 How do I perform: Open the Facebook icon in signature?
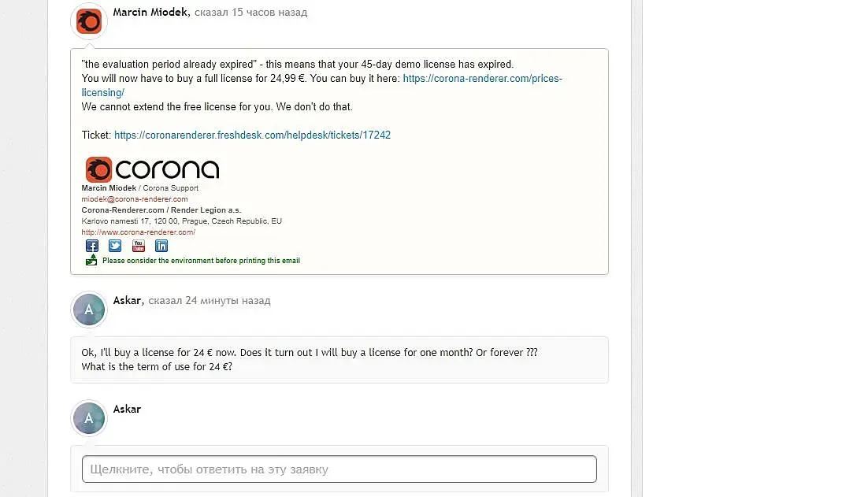pyautogui.click(x=92, y=246)
